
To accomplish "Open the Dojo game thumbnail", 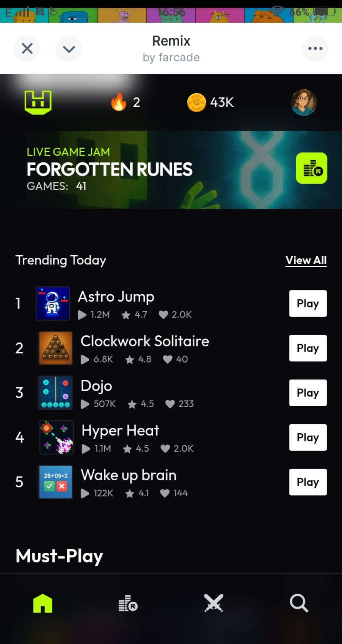I will (55, 393).
